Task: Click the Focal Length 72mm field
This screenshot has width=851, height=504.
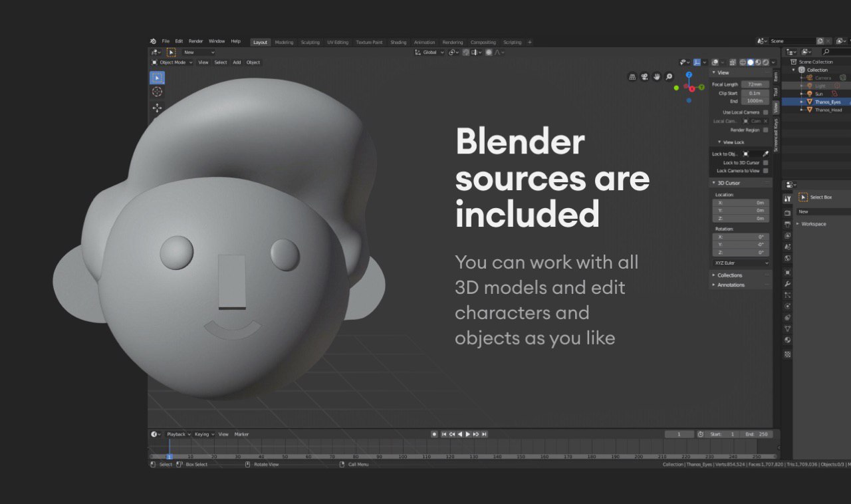Action: [x=755, y=84]
